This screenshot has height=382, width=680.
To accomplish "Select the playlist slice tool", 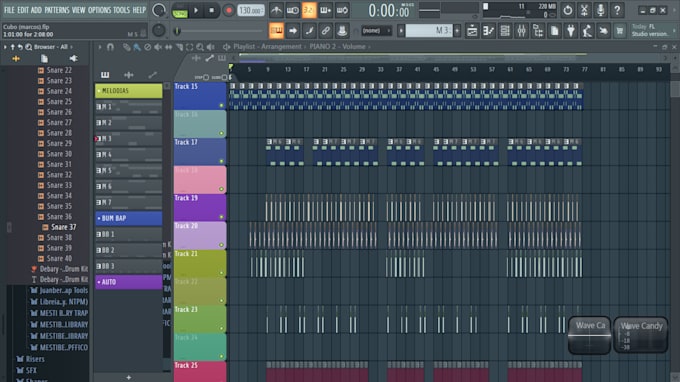I will tap(179, 47).
